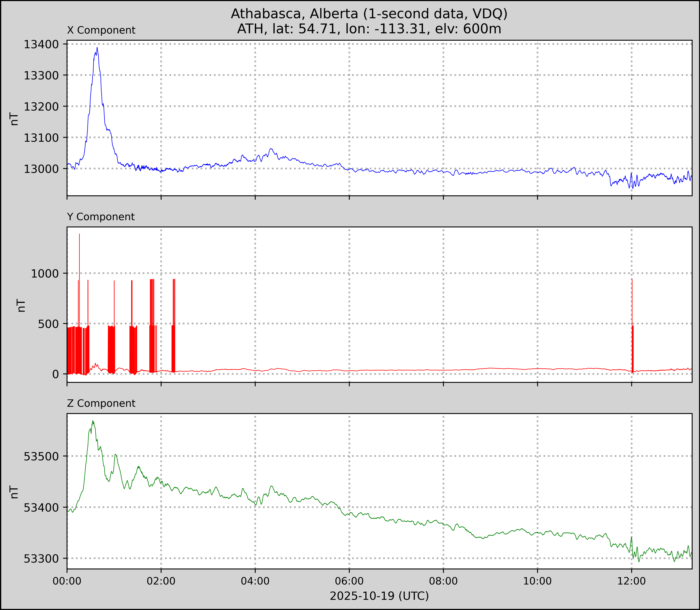Click the '08:00' time axis label

443,581
